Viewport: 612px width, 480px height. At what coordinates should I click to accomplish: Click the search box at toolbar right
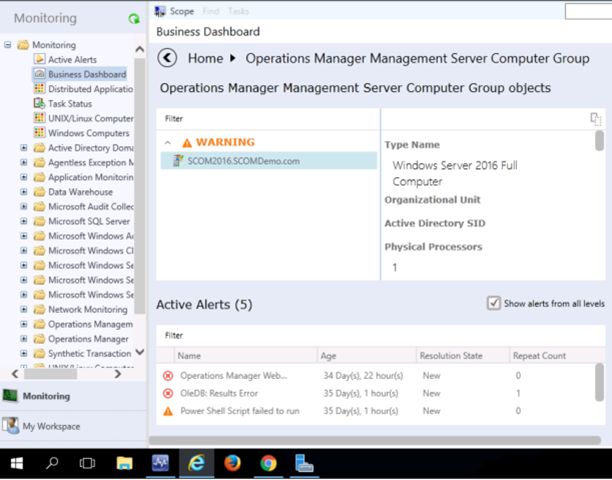coord(588,11)
